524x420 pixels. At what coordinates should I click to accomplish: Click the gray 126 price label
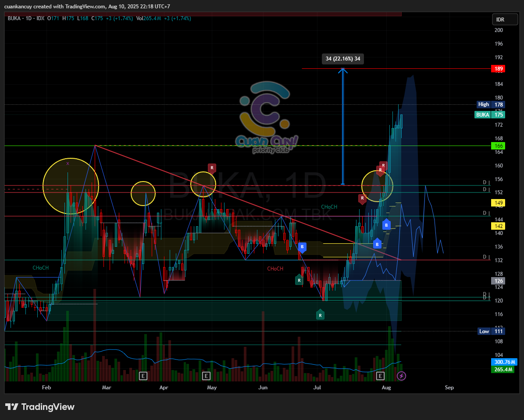click(498, 281)
